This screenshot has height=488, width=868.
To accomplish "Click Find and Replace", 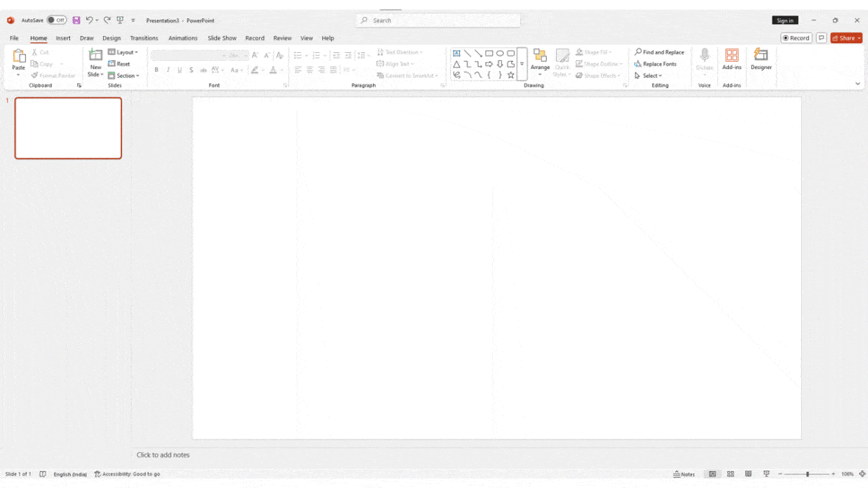I will point(659,52).
